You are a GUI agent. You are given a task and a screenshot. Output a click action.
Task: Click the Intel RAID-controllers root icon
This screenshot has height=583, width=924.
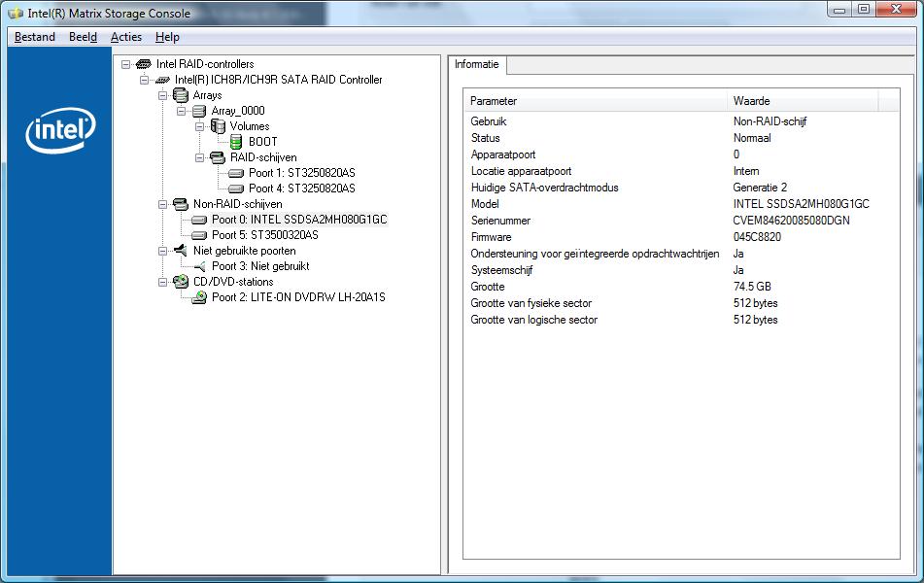coord(144,64)
